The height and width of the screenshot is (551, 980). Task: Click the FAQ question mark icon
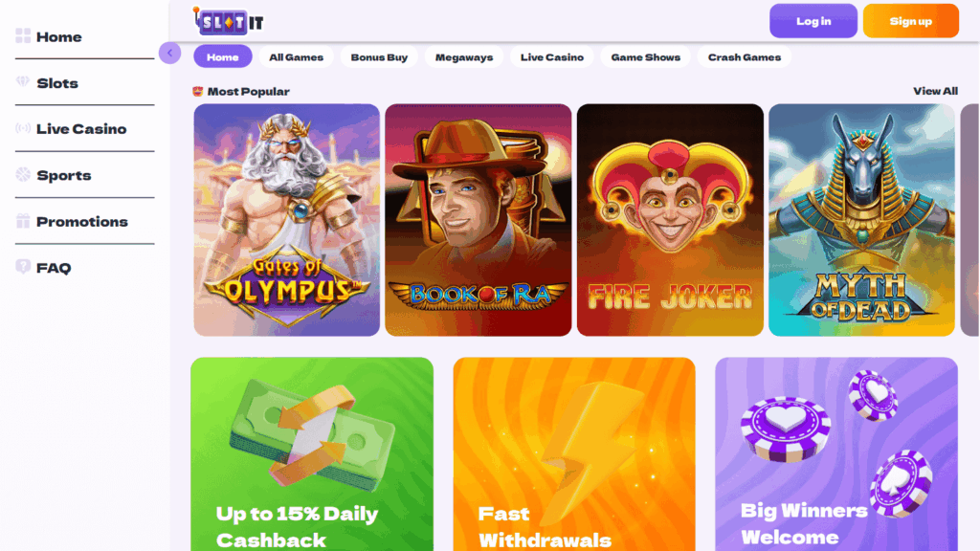coord(23,268)
